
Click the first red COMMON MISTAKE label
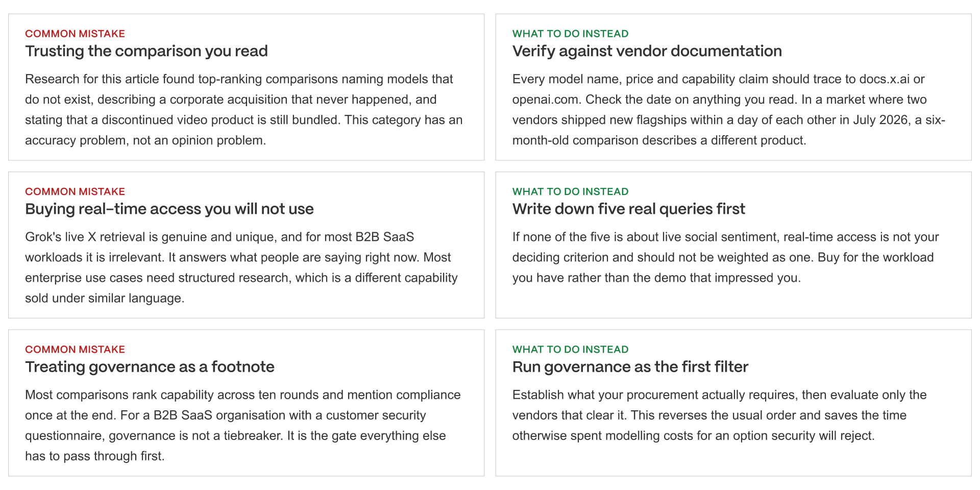point(75,34)
